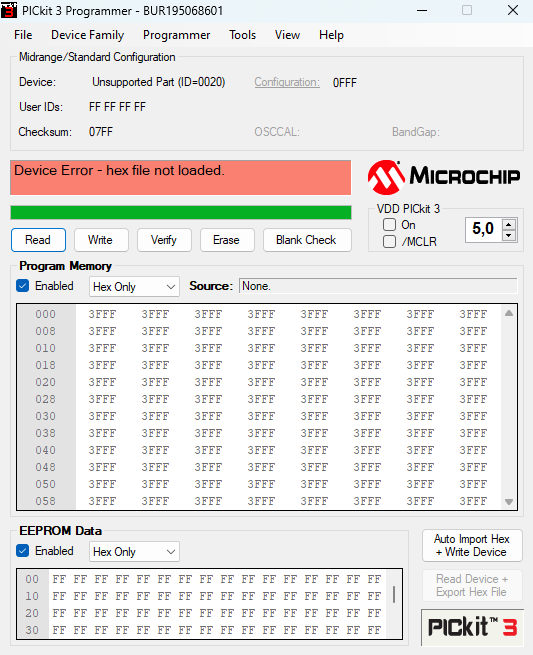Open the Configuration link
Image resolution: width=533 pixels, height=655 pixels.
[287, 82]
